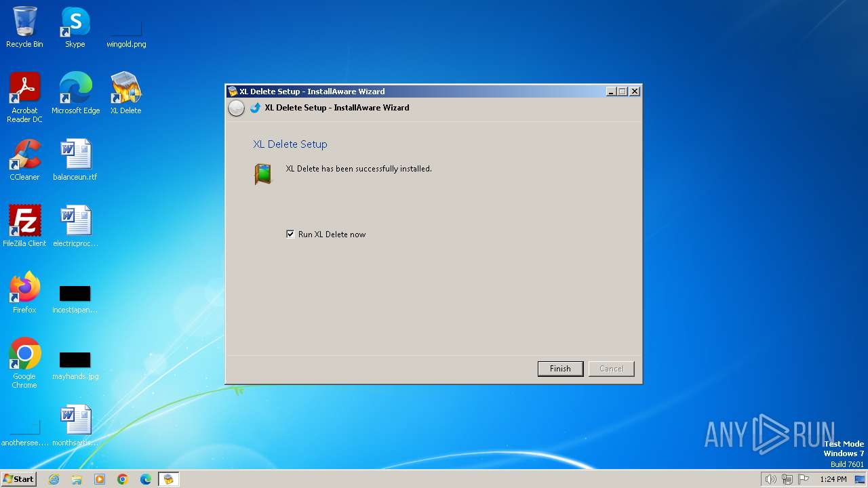The image size is (868, 488).
Task: Close the XL Delete Setup window
Action: [635, 91]
